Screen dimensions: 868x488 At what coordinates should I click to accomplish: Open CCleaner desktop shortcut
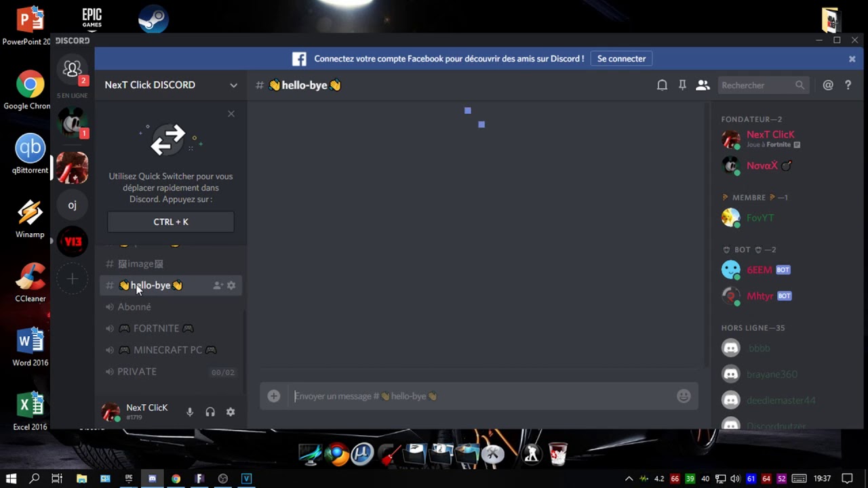point(30,282)
